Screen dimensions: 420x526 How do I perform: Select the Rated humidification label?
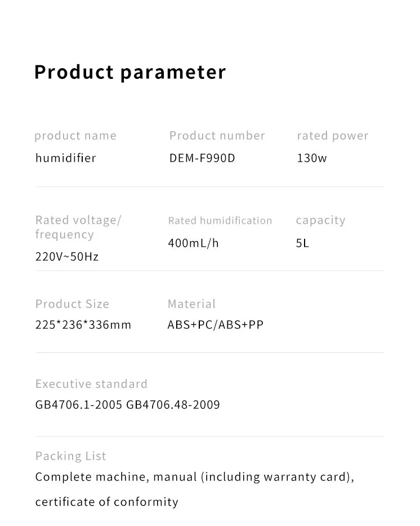220,221
